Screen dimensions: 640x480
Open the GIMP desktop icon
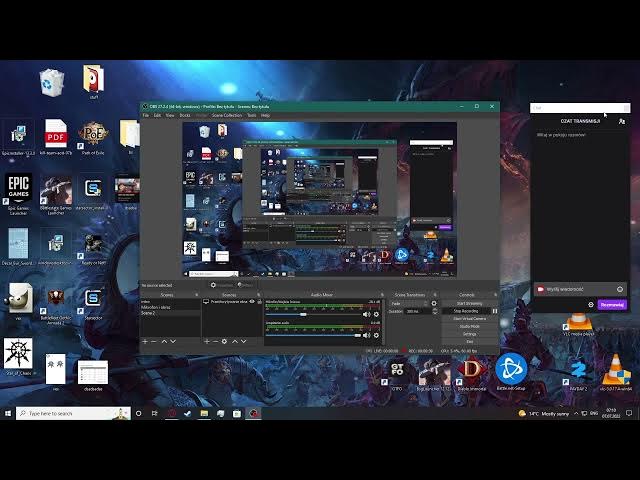[x=19, y=301]
